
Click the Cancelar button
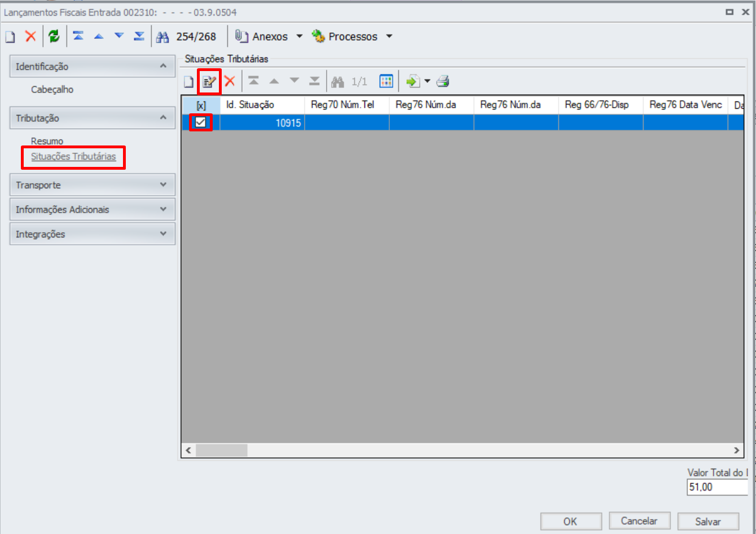[x=639, y=520]
